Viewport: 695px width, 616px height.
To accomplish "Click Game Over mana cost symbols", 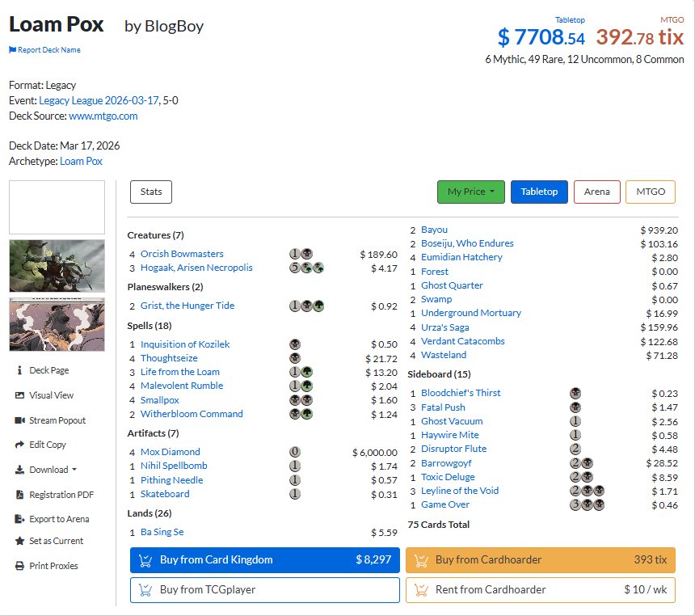I will 587,504.
